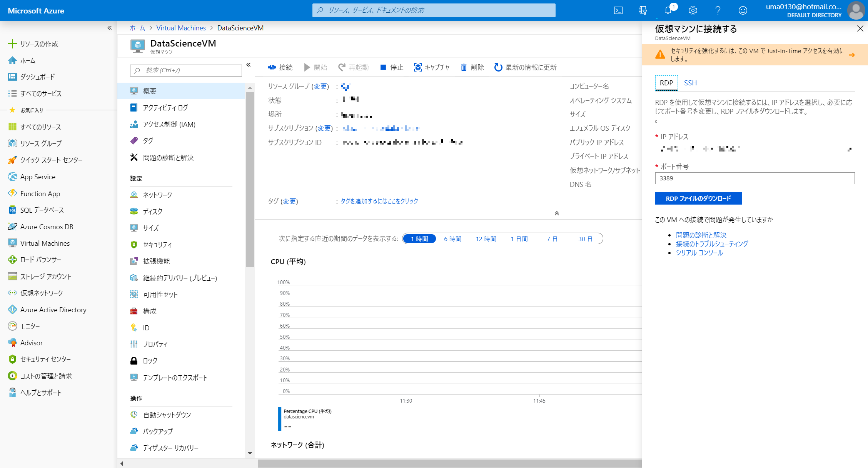
Task: Click RDP ファイルのダウンロード button
Action: click(698, 198)
